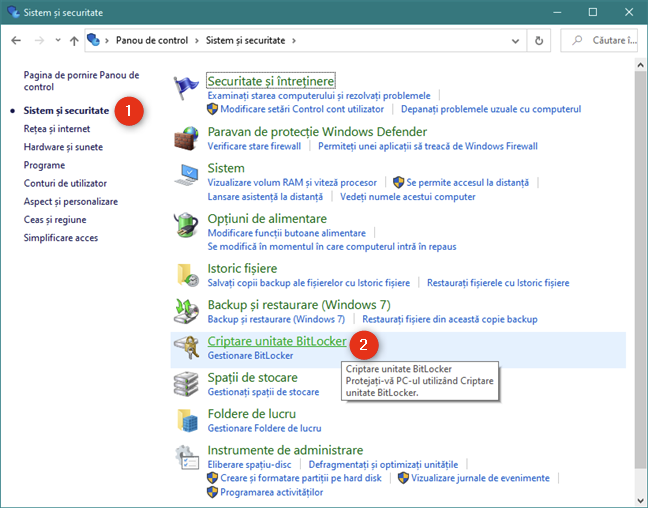
Task: Open the recent locations dropdown arrow
Action: coord(58,41)
